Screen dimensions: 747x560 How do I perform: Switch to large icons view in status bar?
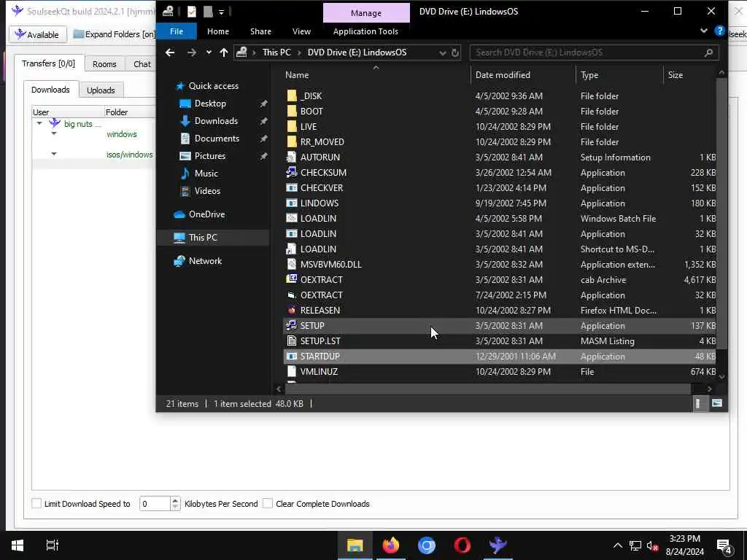tap(716, 403)
